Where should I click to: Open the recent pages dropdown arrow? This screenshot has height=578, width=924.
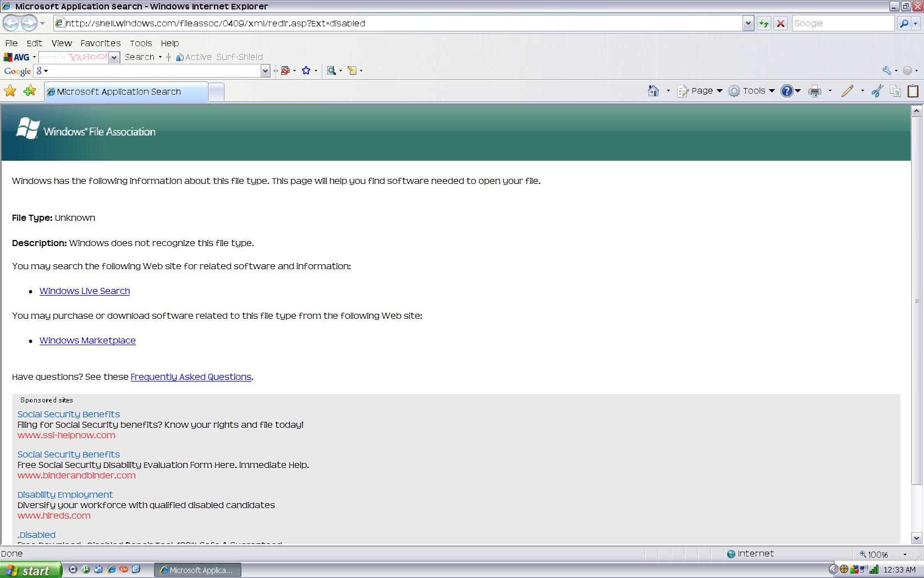43,23
